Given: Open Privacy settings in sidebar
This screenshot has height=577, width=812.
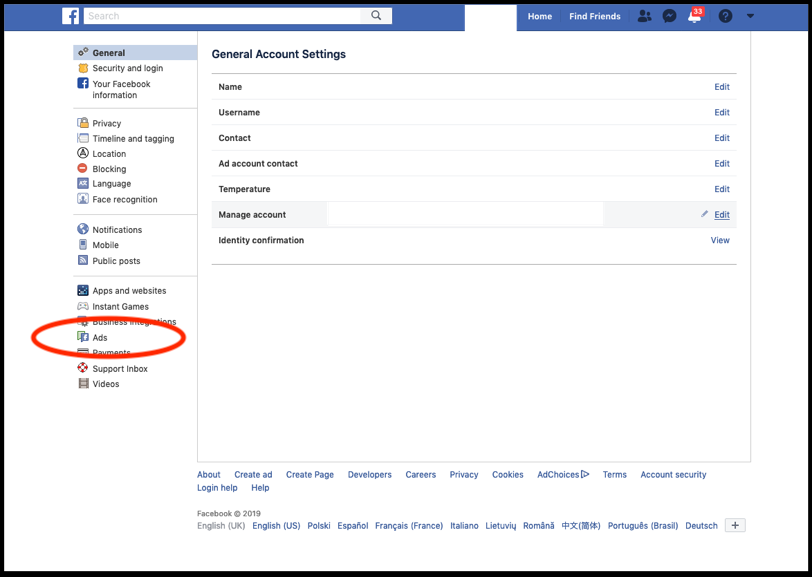Looking at the screenshot, I should (107, 123).
